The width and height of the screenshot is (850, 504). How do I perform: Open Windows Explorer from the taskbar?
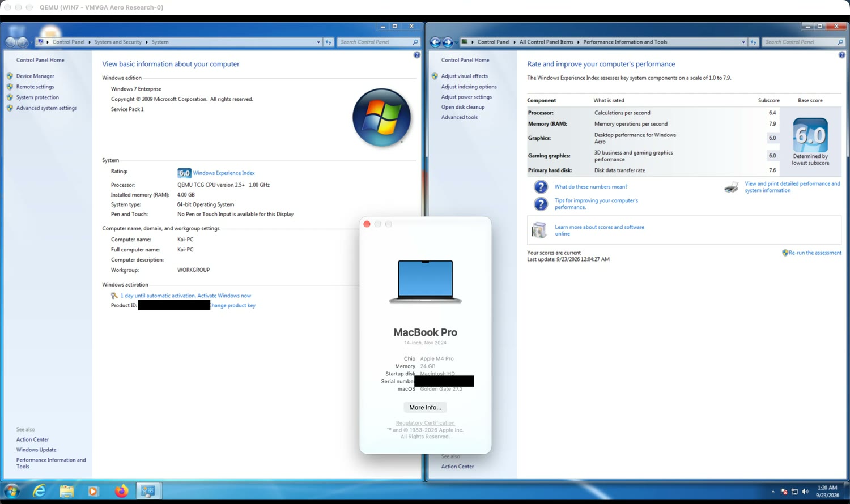coord(66,491)
